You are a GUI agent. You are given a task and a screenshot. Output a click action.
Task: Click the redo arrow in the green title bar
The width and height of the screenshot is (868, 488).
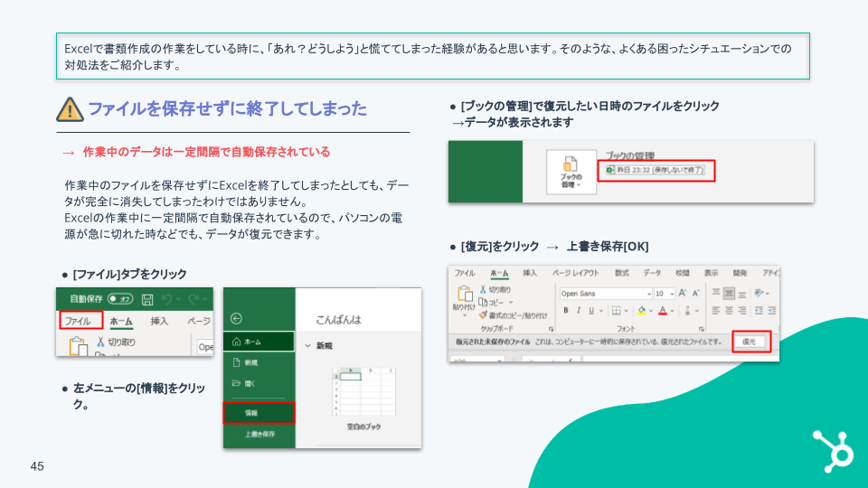tap(193, 299)
